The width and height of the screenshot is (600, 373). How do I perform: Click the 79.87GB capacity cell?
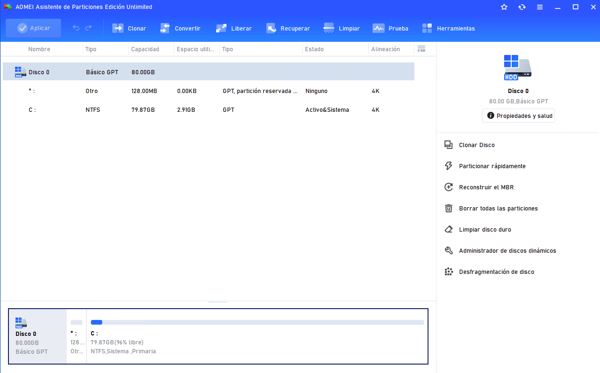pos(143,110)
